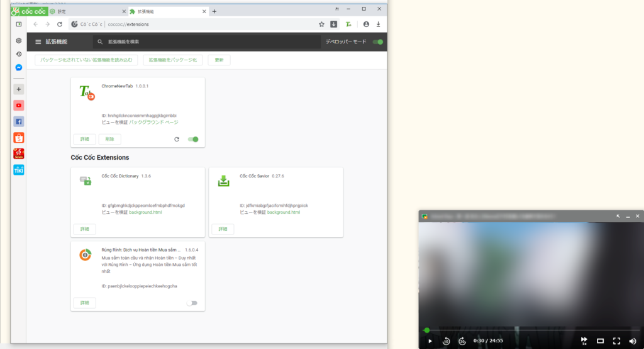Image resolution: width=644 pixels, height=349 pixels.
Task: Go forward with the forward arrow
Action: point(48,25)
